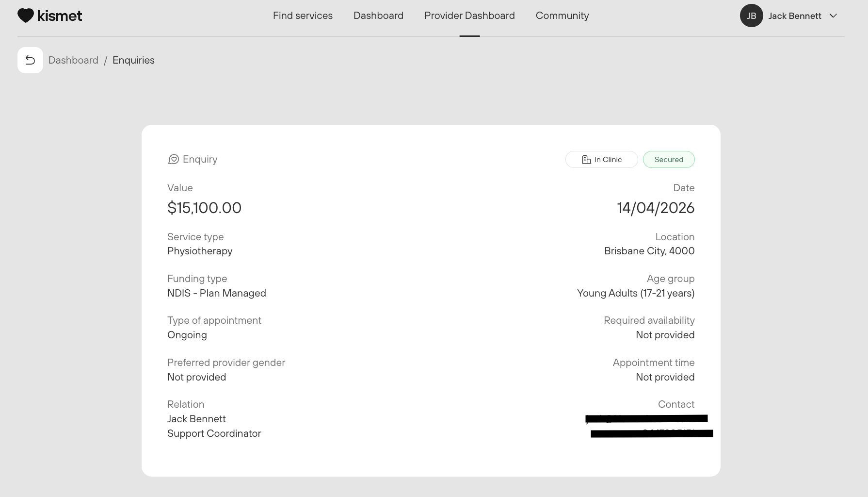Go to the Dashboard nav item

coord(378,16)
